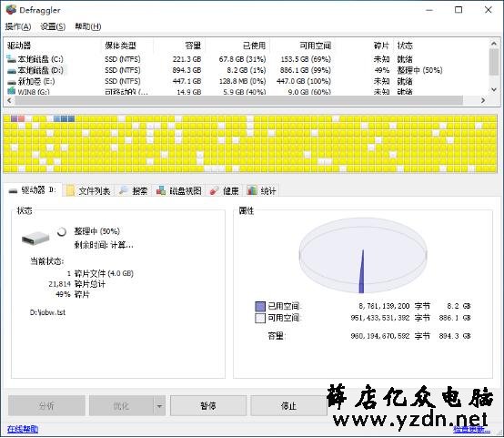Screen dimensions: 504x438
Task: Click the drive D: tab disk icon
Action: 13,191
